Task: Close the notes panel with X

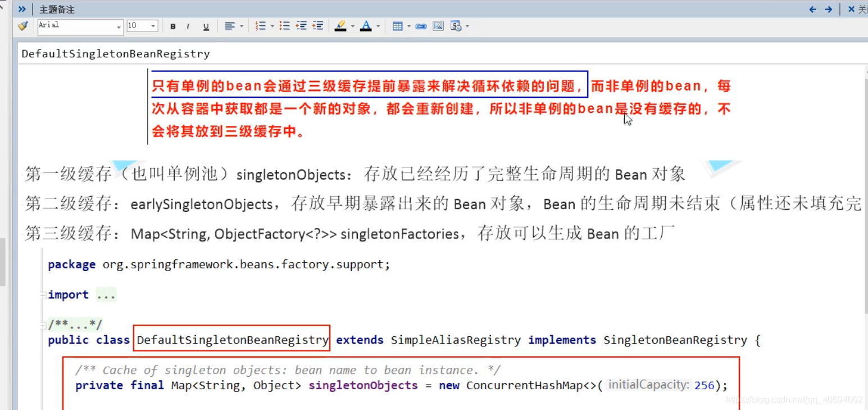Action: [x=852, y=9]
